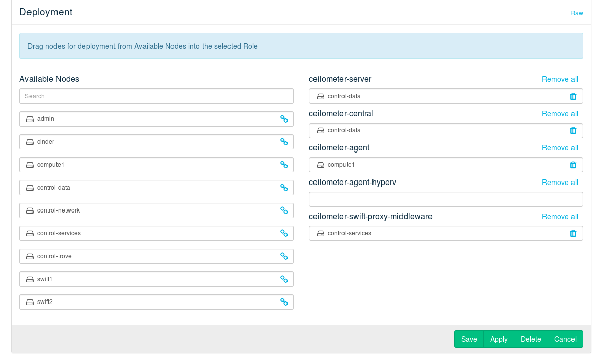Select the empty ceilometer-agent-hyperv drop area
The image size is (602, 364).
coord(446,199)
